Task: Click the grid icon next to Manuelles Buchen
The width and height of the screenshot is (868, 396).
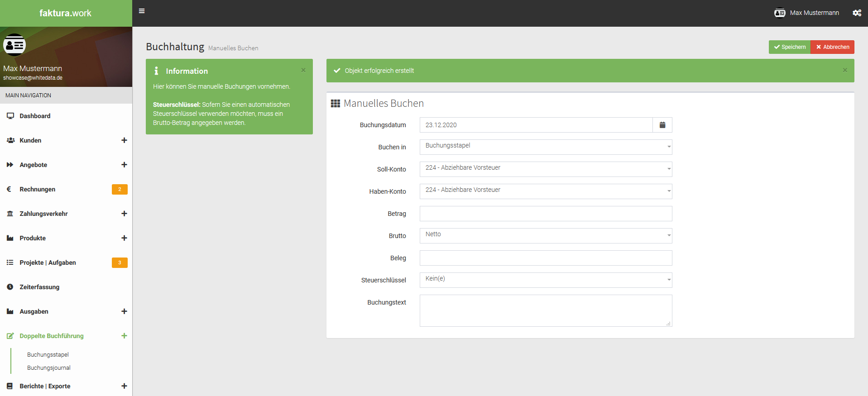Action: (x=336, y=104)
